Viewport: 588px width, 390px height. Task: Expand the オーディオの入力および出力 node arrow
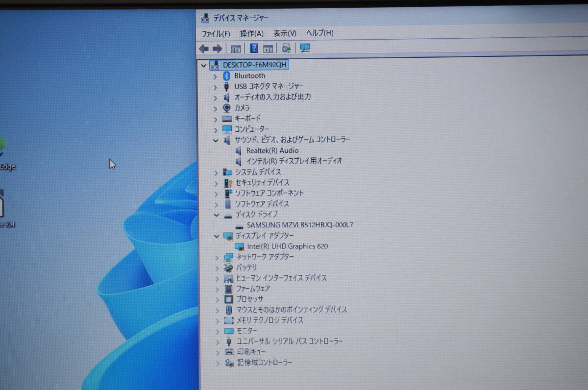pyautogui.click(x=215, y=97)
